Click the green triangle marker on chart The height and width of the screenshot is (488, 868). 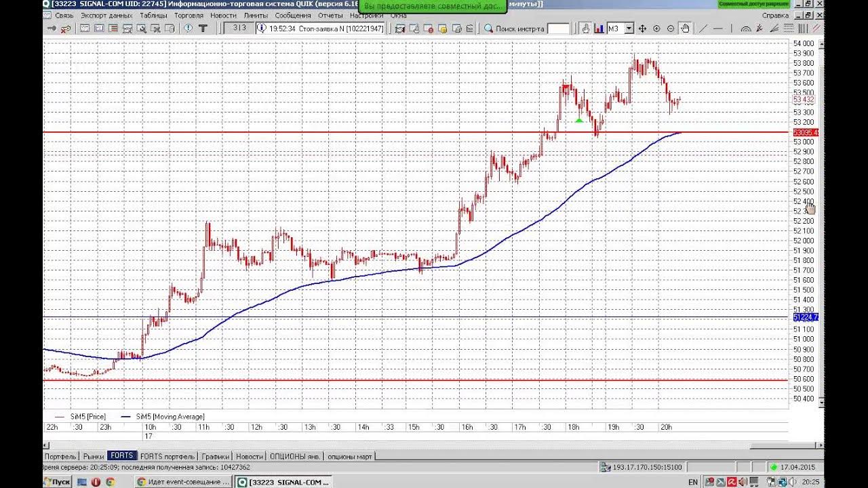pos(578,120)
